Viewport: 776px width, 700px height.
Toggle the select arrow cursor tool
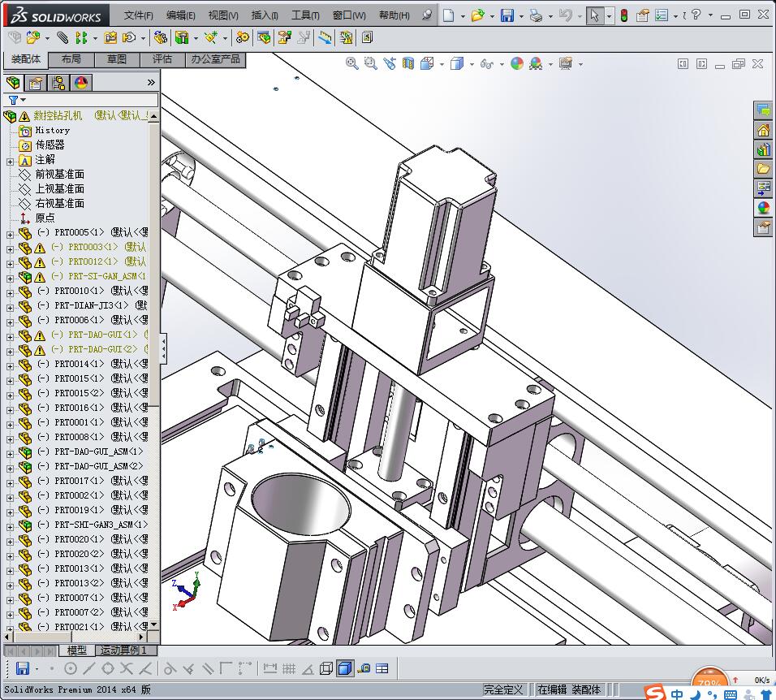click(x=595, y=15)
